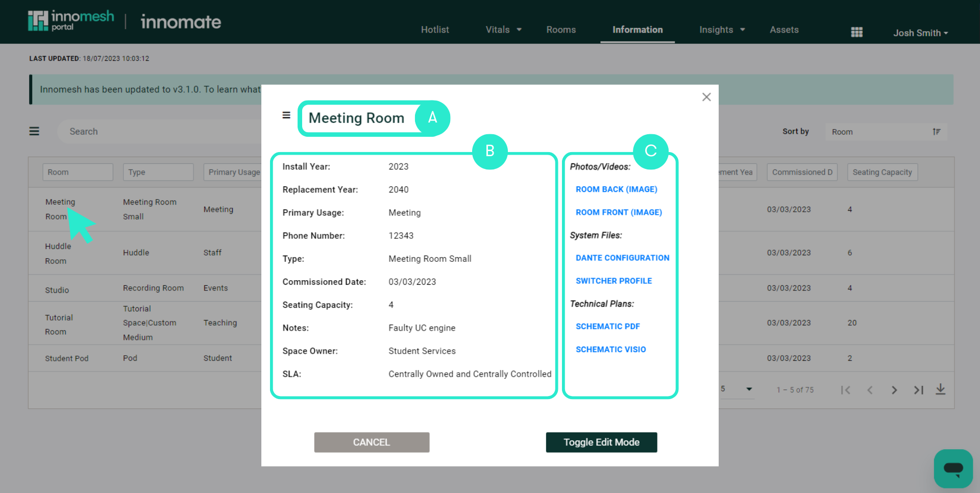This screenshot has height=493, width=980.
Task: Open the Assets section
Action: pos(784,30)
